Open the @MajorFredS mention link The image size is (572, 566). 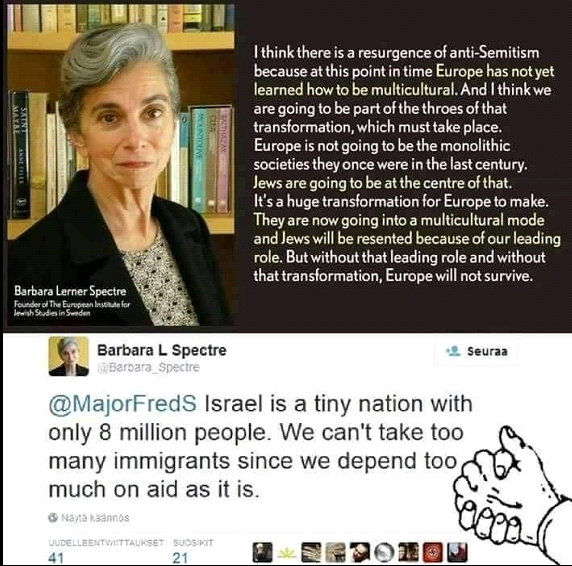(x=123, y=404)
